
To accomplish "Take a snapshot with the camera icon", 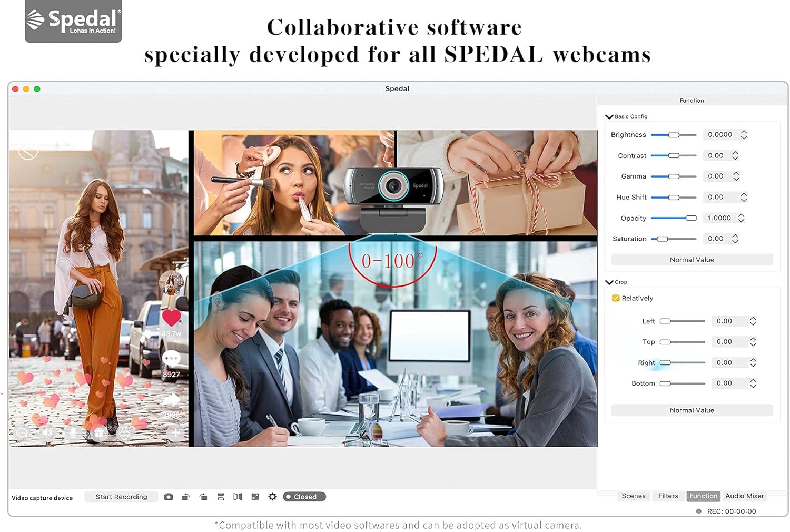I will pos(169,496).
